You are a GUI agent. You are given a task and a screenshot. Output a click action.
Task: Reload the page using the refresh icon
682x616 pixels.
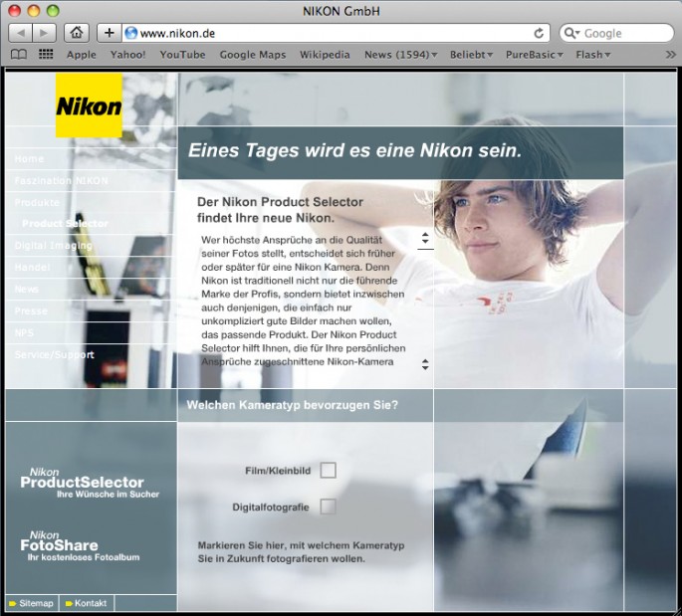click(x=539, y=33)
